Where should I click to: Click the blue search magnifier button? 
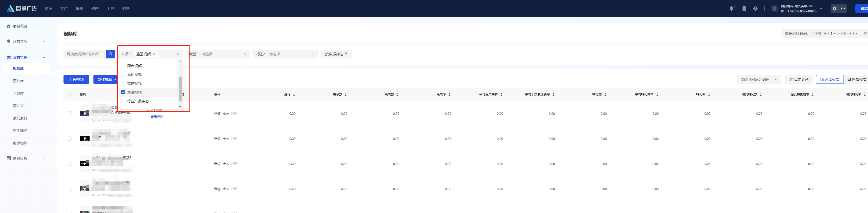click(x=110, y=54)
